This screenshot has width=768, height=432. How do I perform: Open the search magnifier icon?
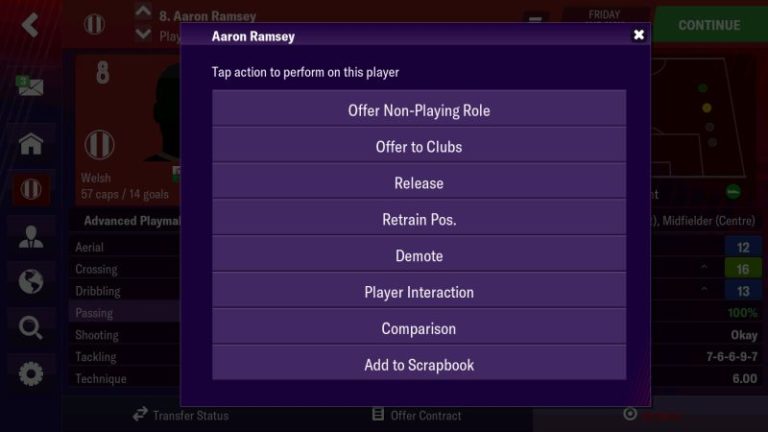point(30,327)
